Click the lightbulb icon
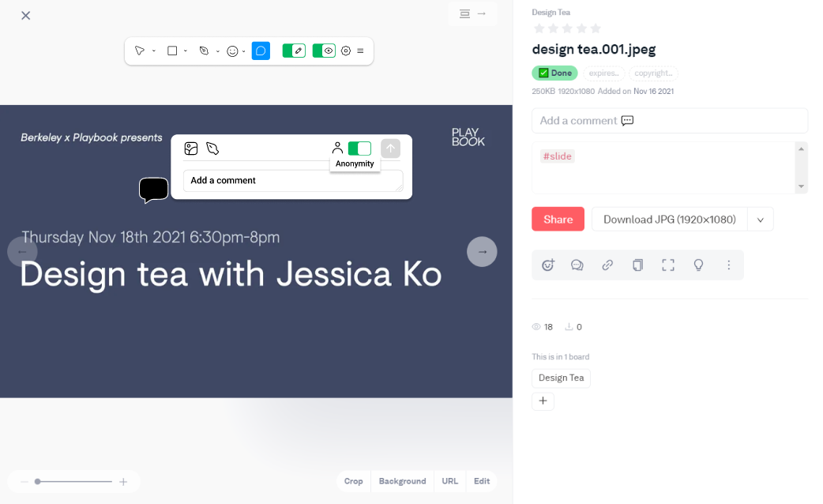The height and width of the screenshot is (504, 823). click(x=699, y=265)
